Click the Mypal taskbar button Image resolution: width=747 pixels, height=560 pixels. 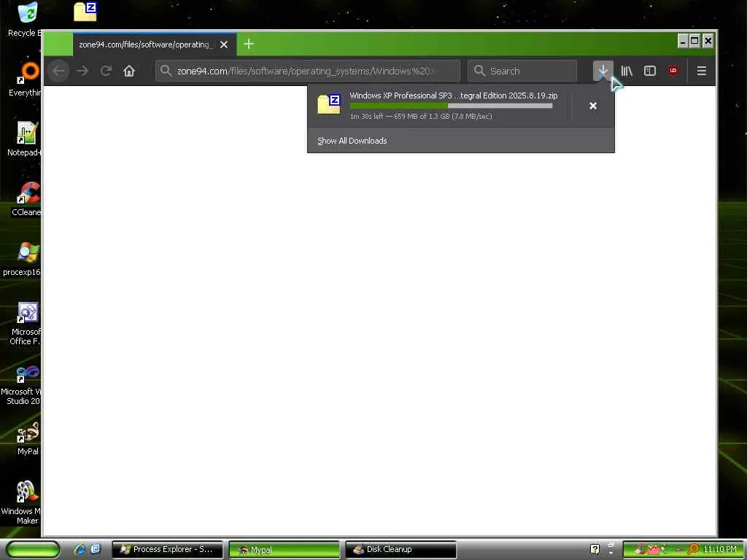click(x=284, y=550)
